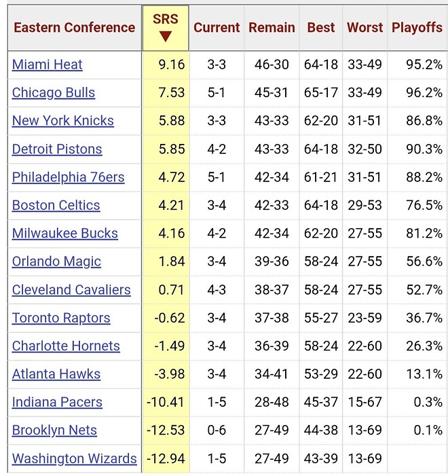Sort table by Best column header
Image resolution: width=448 pixels, height=476 pixels.
(x=321, y=28)
